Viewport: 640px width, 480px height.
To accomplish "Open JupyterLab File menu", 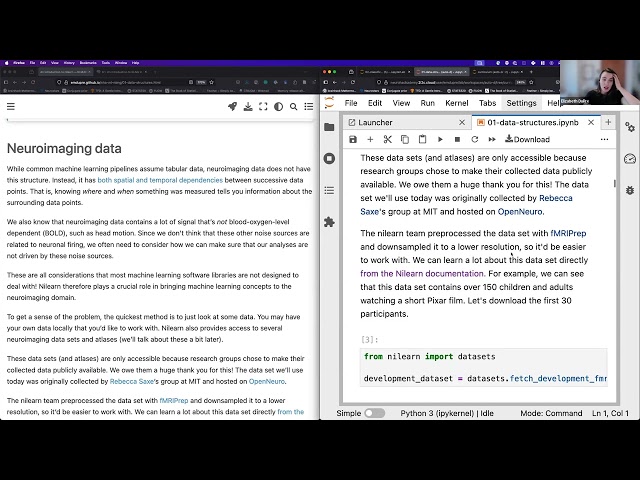I will click(351, 103).
